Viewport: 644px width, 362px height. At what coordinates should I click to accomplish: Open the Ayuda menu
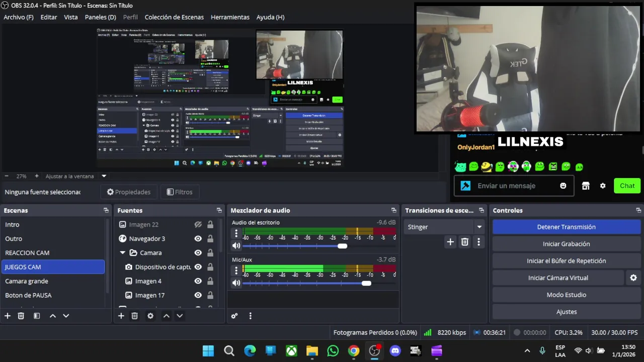pyautogui.click(x=270, y=17)
